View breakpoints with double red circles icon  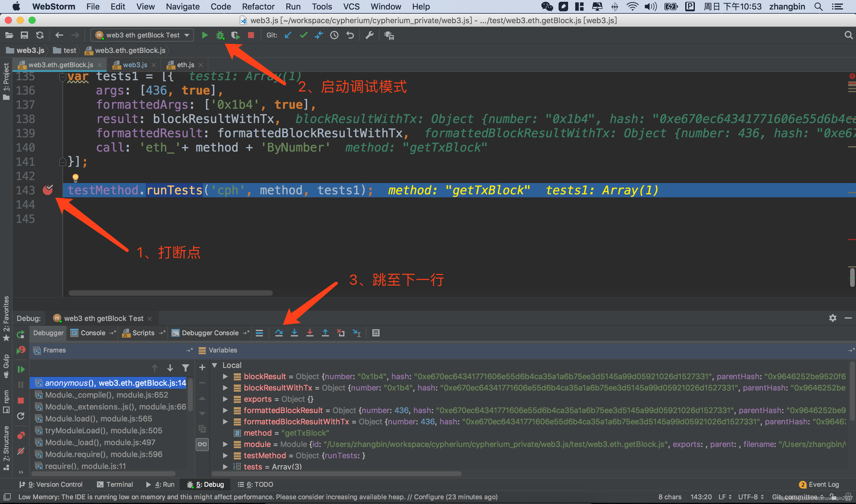(21, 435)
